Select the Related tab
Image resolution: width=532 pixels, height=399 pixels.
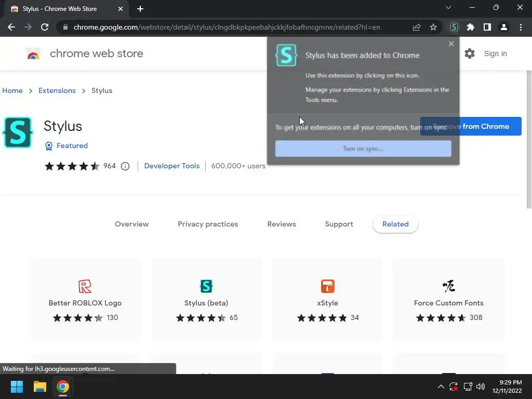[395, 224]
